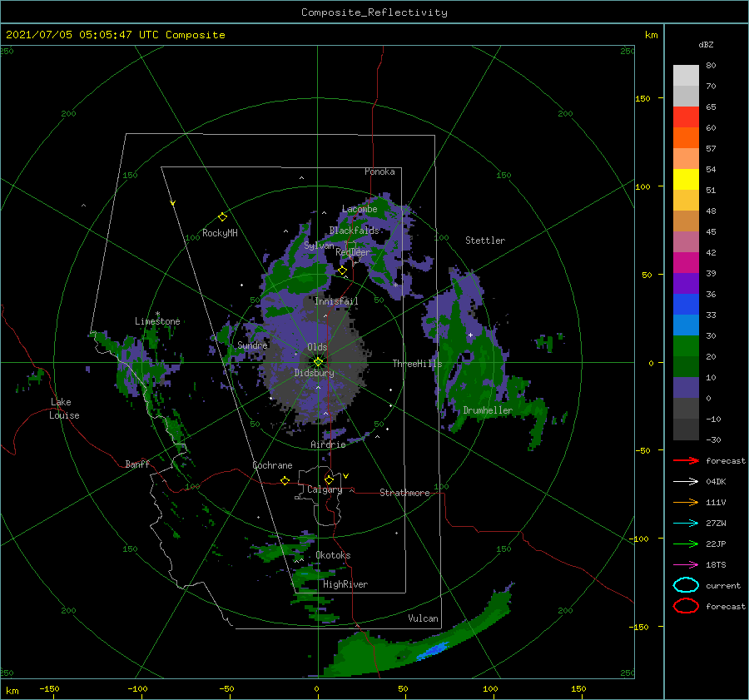Select the white 04DK arrow legend icon

pyautogui.click(x=686, y=482)
